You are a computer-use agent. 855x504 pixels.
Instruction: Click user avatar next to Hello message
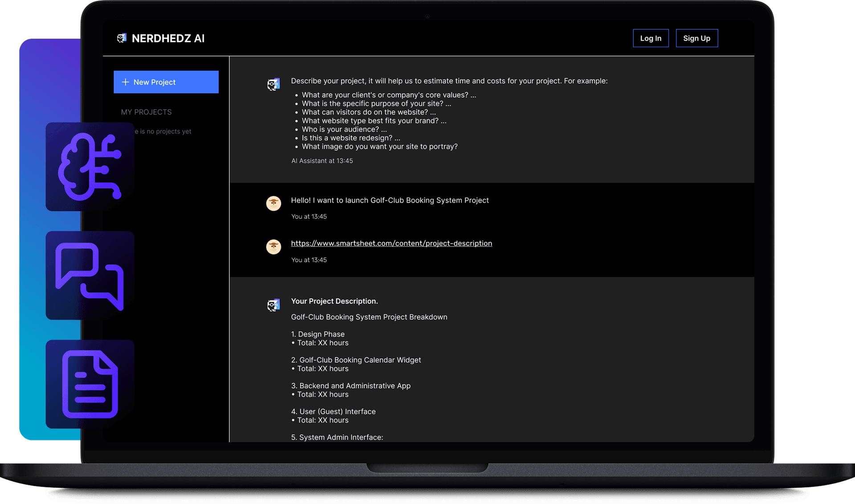pyautogui.click(x=273, y=203)
